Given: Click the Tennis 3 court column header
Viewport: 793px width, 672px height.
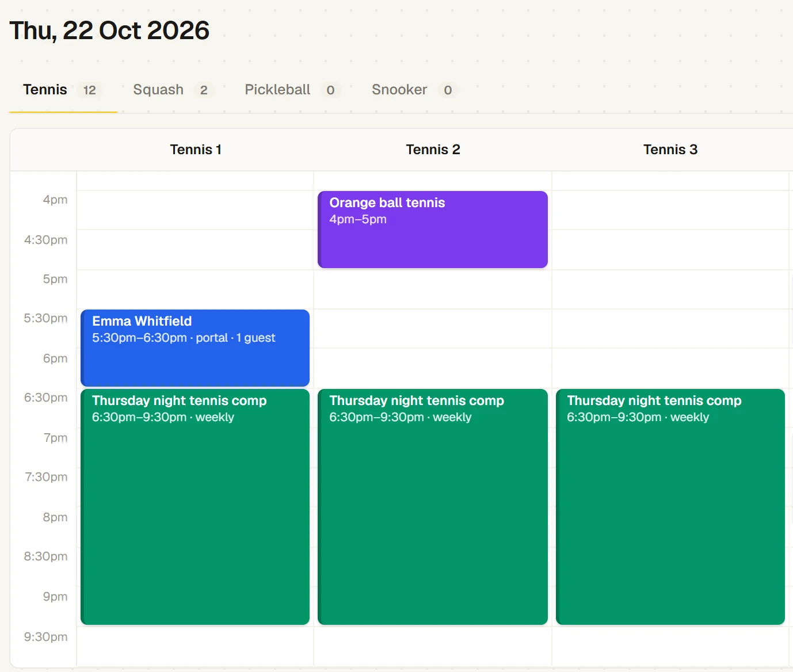Looking at the screenshot, I should click(x=670, y=150).
